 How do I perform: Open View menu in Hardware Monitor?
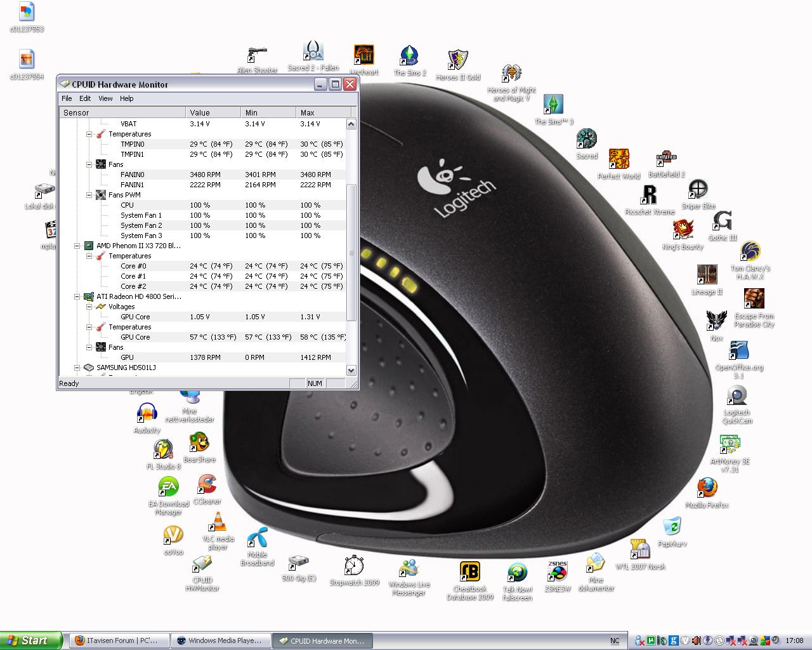pos(105,98)
